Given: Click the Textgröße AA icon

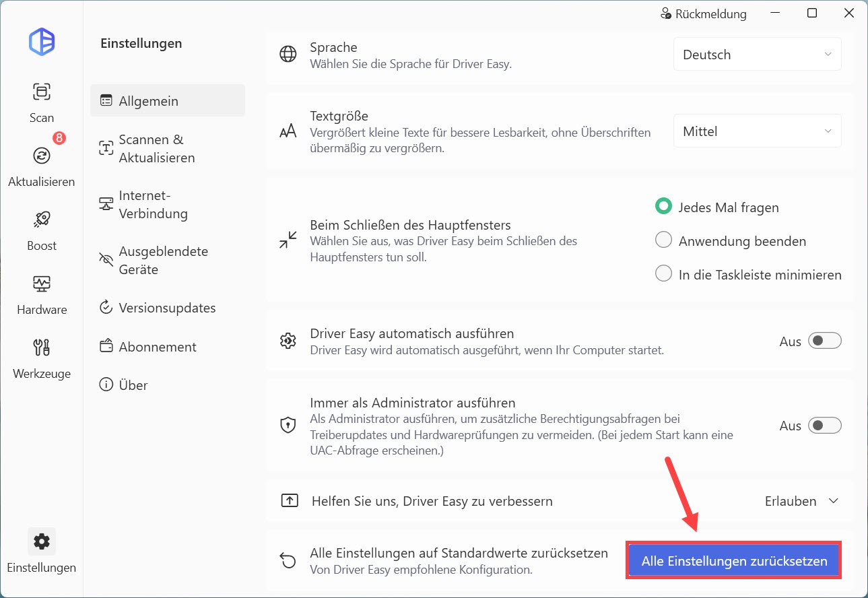Looking at the screenshot, I should click(288, 131).
